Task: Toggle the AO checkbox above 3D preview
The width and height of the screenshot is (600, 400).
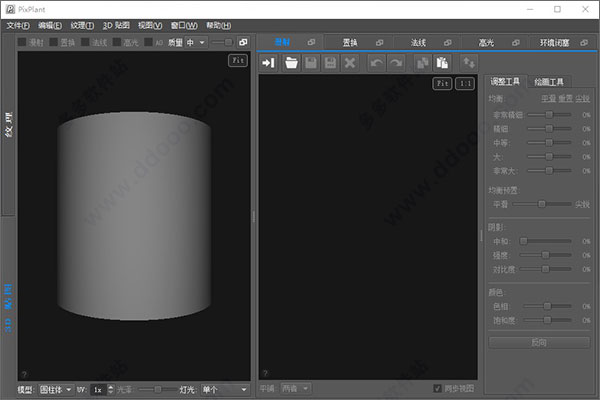Action: 148,42
